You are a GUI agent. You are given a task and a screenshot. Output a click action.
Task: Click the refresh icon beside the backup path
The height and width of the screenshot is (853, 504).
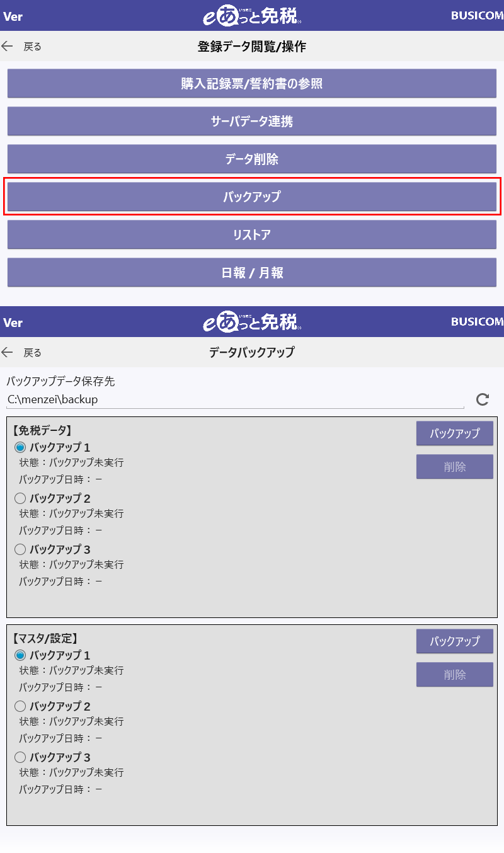(483, 399)
